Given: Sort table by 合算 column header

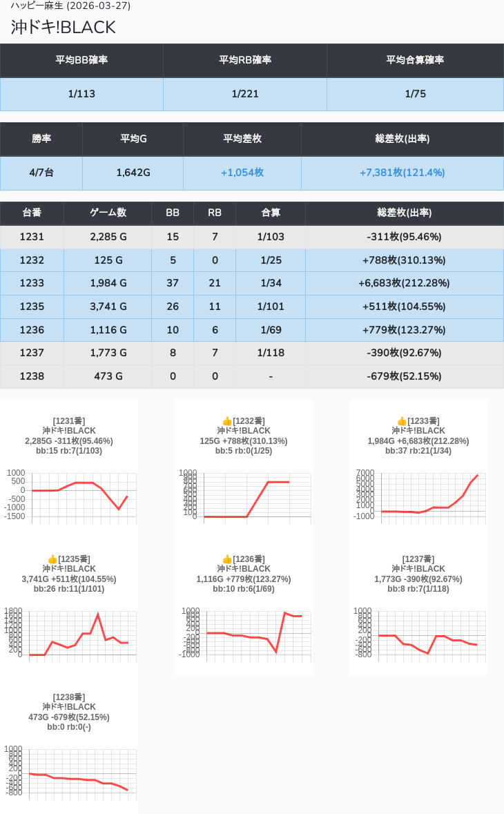Looking at the screenshot, I should pyautogui.click(x=271, y=213).
